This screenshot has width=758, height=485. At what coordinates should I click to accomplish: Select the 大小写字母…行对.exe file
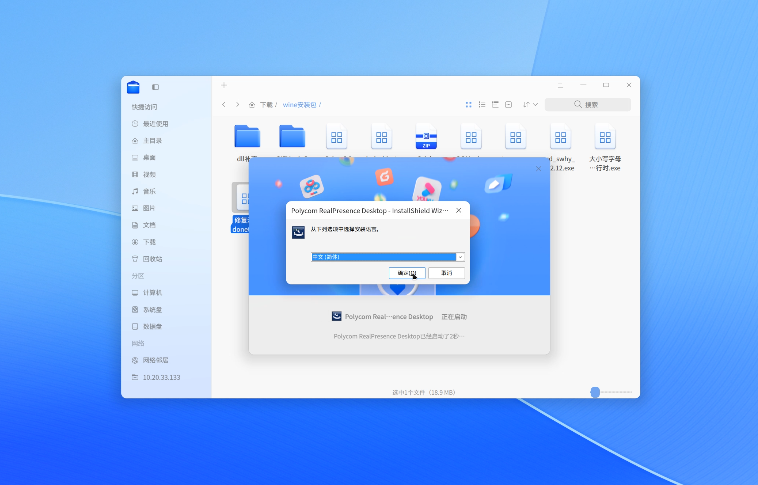605,147
